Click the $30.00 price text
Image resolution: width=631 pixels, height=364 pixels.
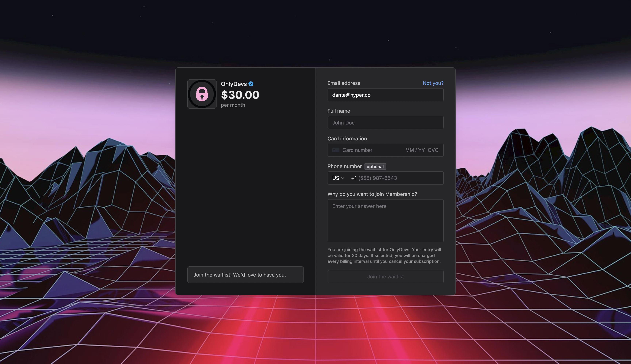(x=240, y=95)
